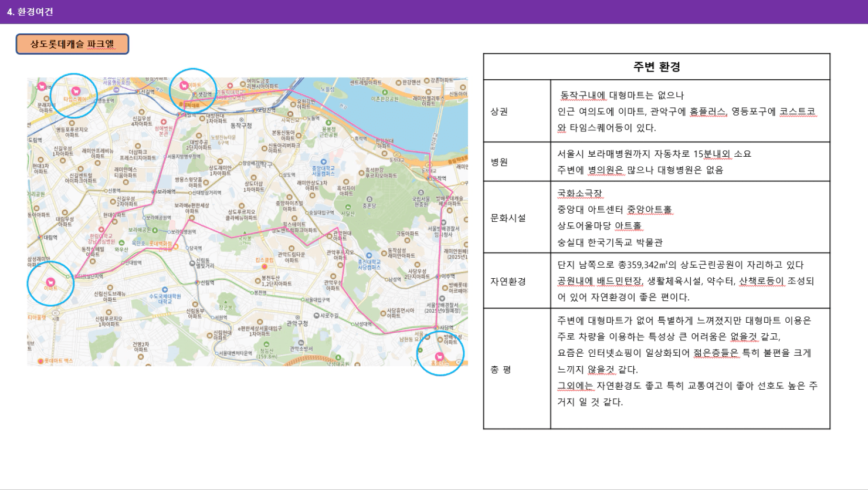This screenshot has height=490, width=868.
Task: Click the 수도국제대학원대학교 school marker
Action: [x=164, y=290]
